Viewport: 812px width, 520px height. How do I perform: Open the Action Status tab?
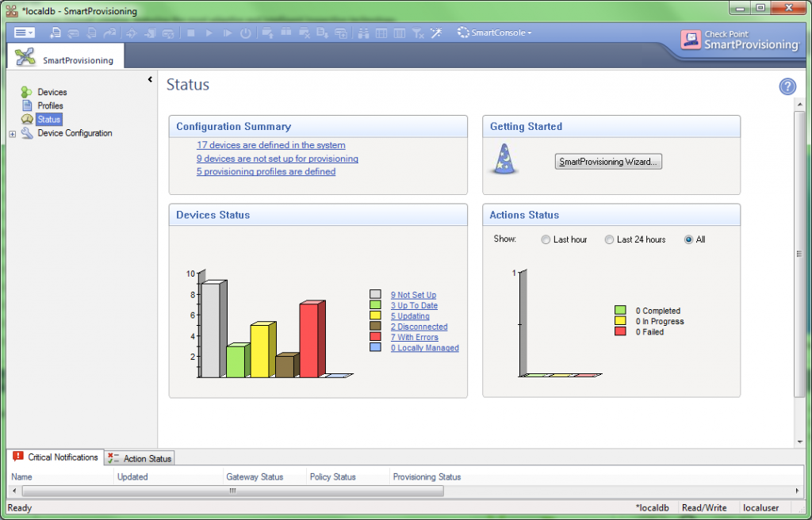(x=140, y=458)
